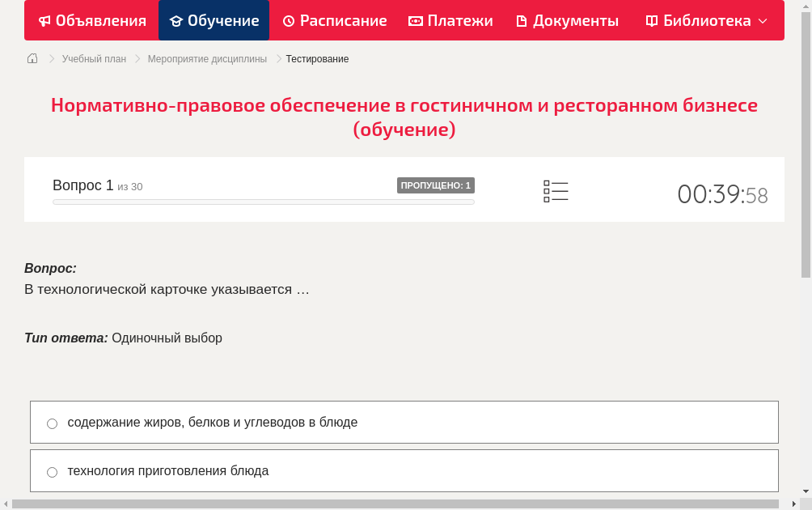812x510 pixels.
Task: Select the graduation cap icon for Обучение
Action: coord(177,20)
